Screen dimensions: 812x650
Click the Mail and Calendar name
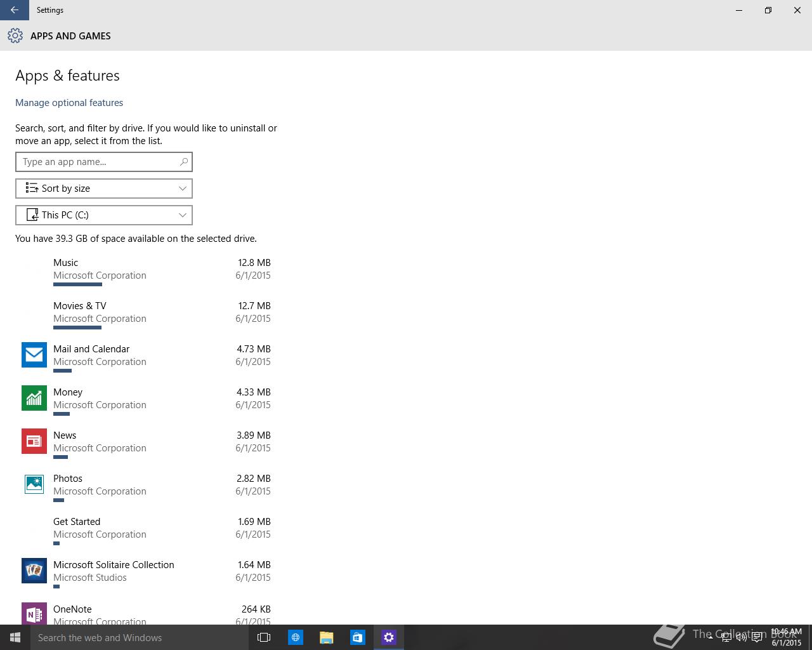[x=91, y=349]
